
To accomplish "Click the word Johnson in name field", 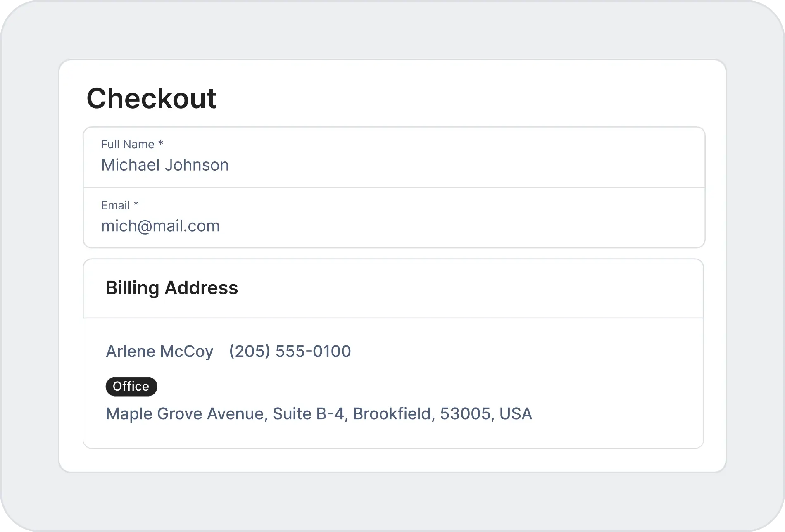I will pyautogui.click(x=197, y=165).
